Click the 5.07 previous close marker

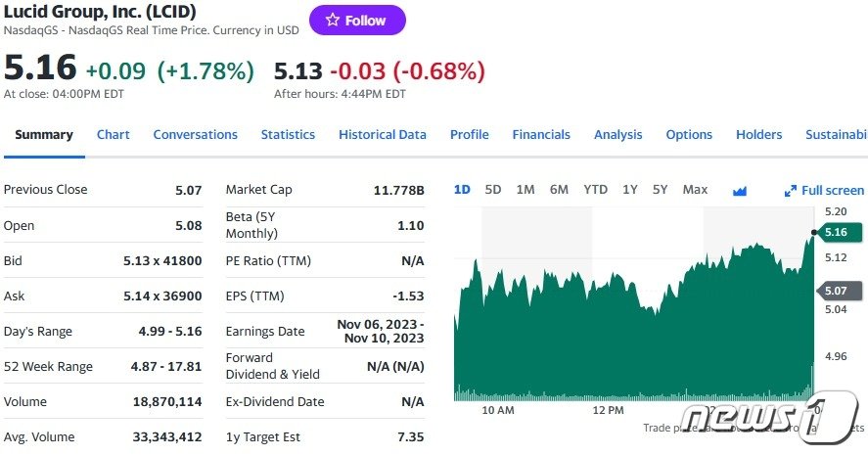[841, 291]
